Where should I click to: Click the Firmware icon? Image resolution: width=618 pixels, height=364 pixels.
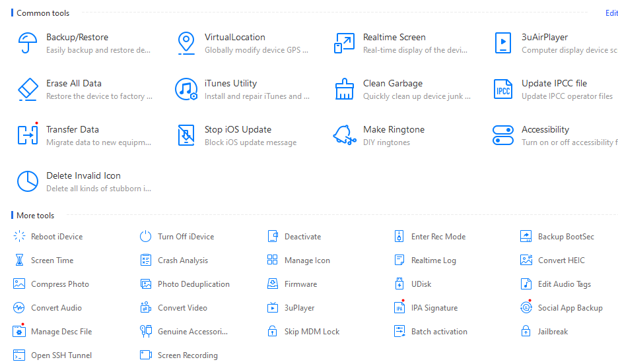pyautogui.click(x=272, y=284)
